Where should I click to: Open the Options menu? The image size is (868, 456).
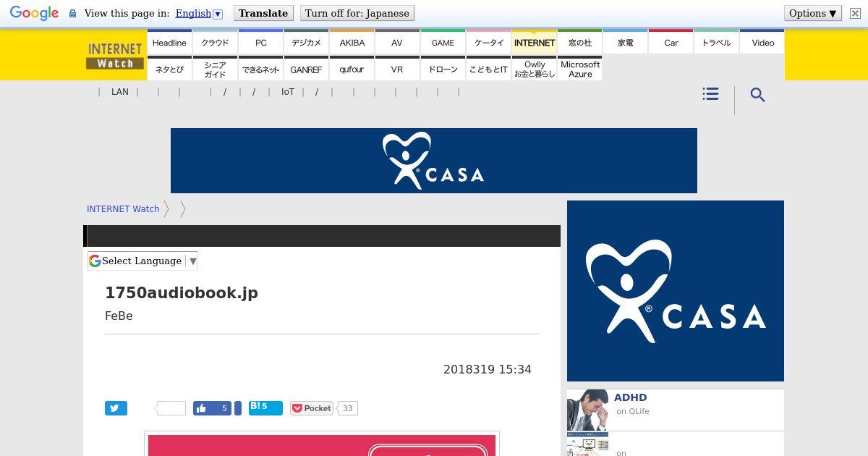(813, 13)
